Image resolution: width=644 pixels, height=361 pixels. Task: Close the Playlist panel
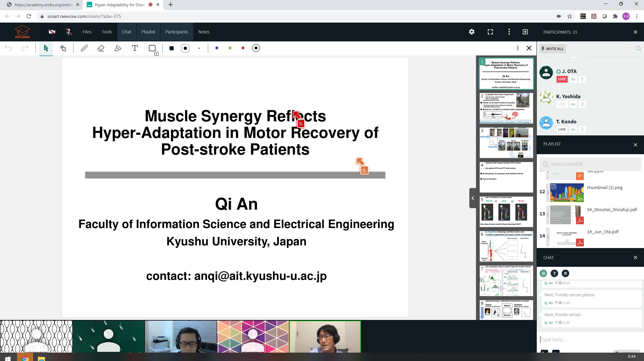(635, 145)
